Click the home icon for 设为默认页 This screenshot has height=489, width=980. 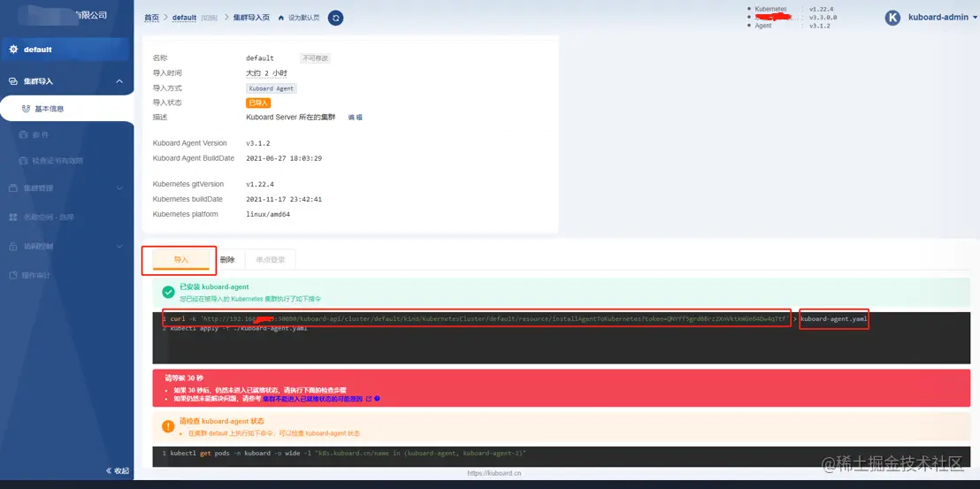(x=281, y=18)
